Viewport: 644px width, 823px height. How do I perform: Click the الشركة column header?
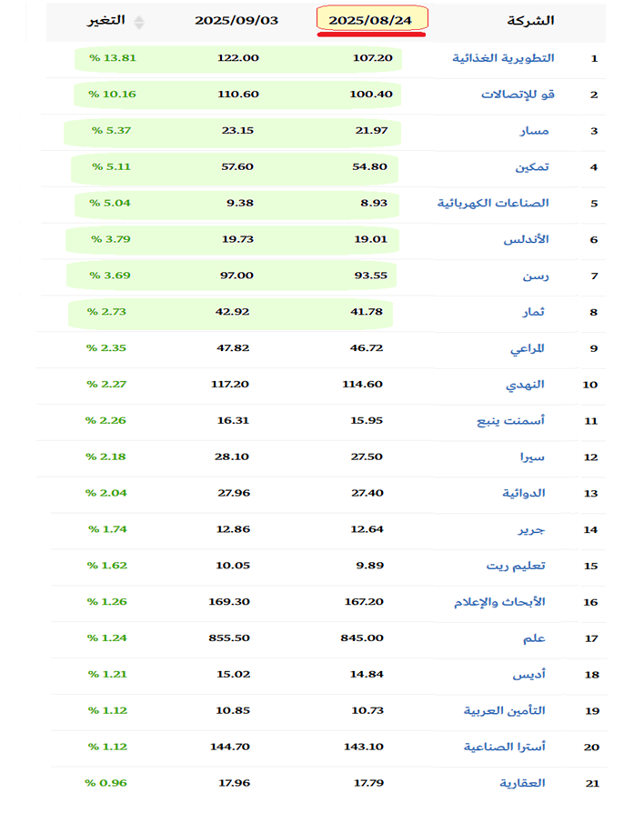[x=530, y=21]
